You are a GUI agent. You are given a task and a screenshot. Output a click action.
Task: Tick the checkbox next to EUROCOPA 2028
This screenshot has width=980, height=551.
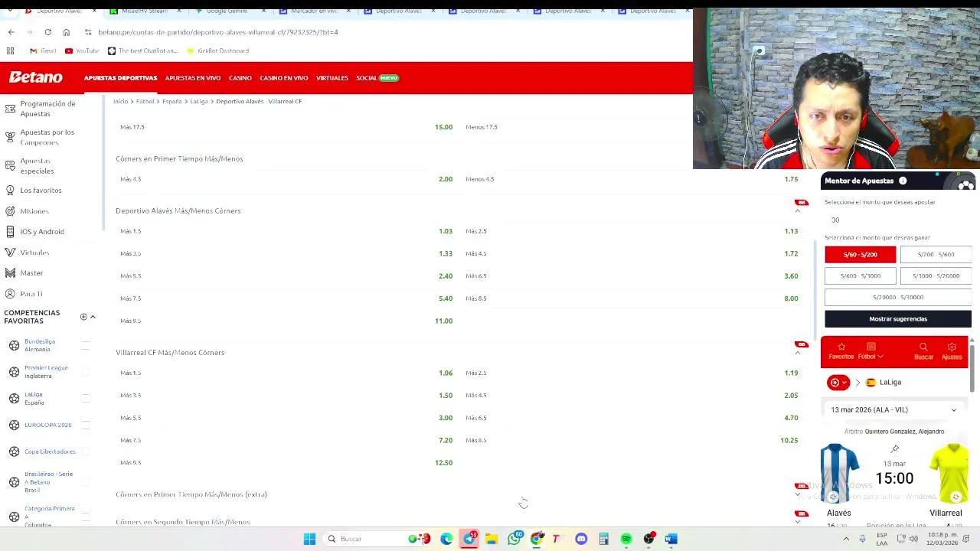tap(86, 425)
